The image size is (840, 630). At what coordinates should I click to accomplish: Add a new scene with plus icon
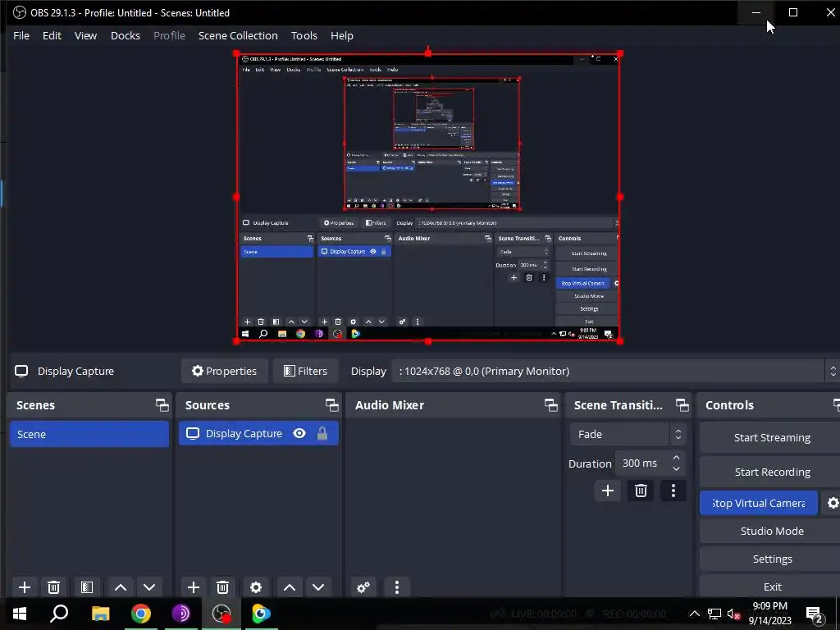(24, 587)
